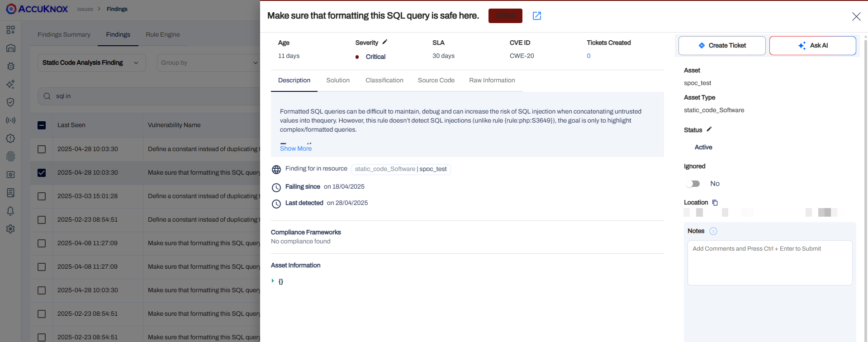This screenshot has height=342, width=868.
Task: Check first row dated 2025-04-08 11:27:09
Action: coord(42,243)
